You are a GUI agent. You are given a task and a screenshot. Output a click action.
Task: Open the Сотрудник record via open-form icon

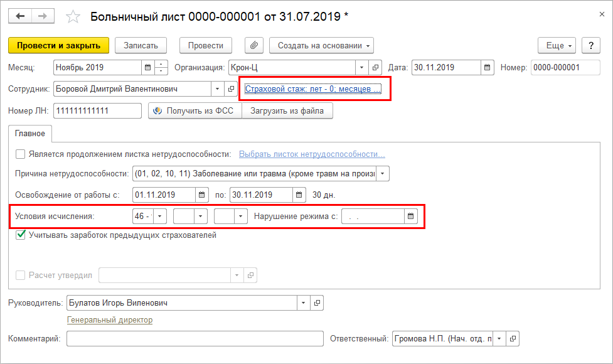pyautogui.click(x=230, y=89)
